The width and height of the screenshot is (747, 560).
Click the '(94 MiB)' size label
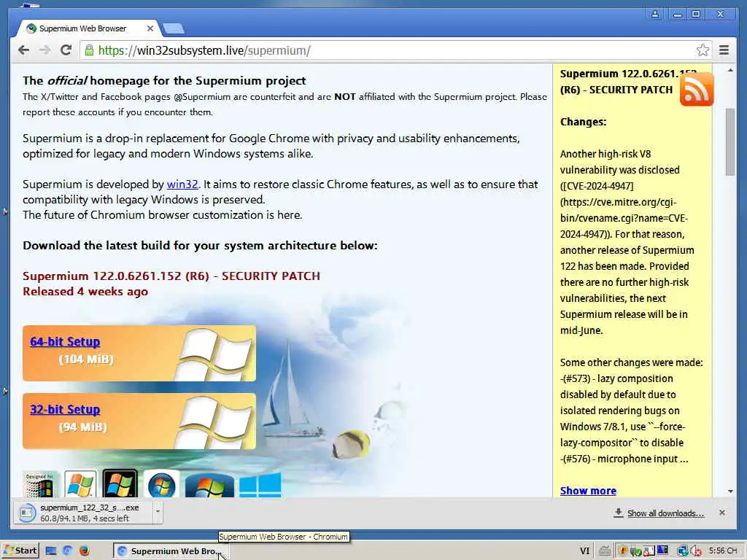(83, 427)
